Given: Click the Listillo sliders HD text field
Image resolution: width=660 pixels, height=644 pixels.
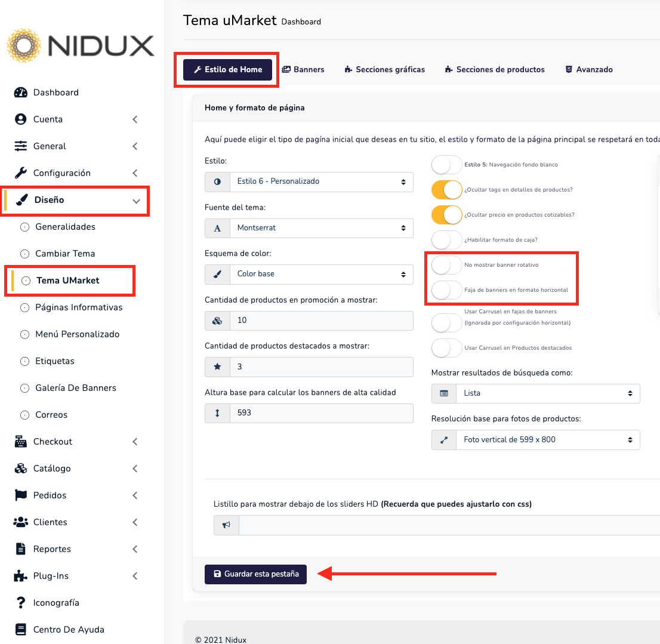Looking at the screenshot, I should pos(449,525).
